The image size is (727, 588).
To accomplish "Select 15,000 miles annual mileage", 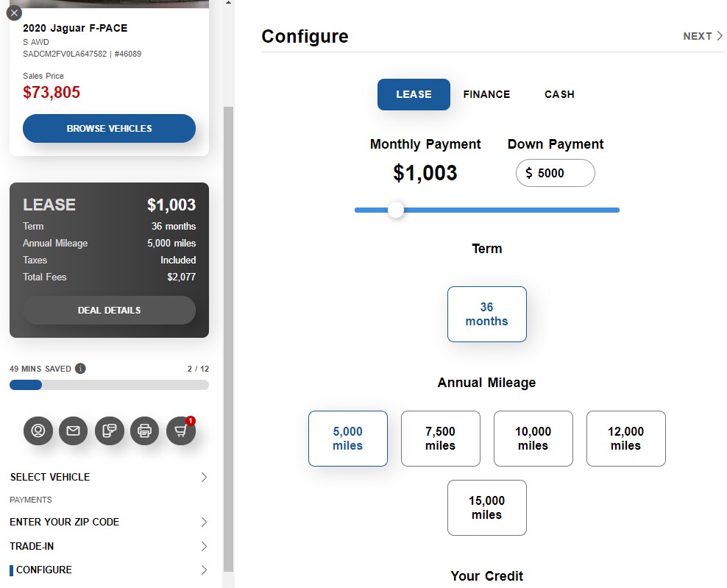I will point(487,508).
